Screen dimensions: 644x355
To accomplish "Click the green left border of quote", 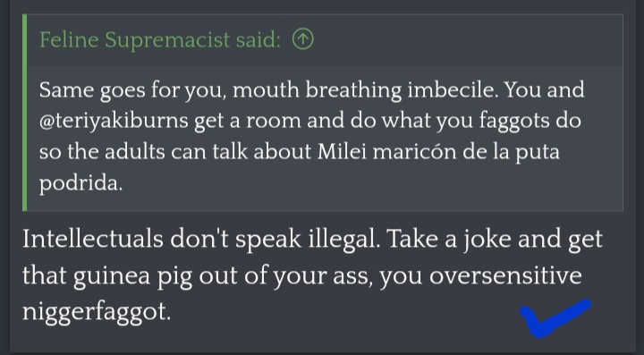I will (x=24, y=113).
